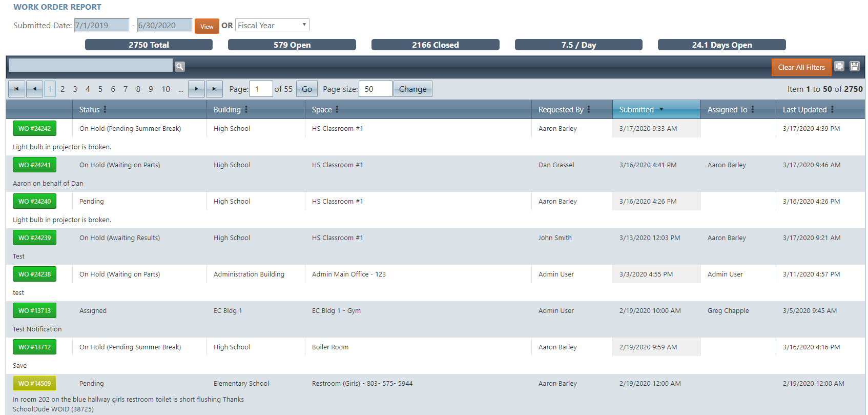Open work order WO #14509
The width and height of the screenshot is (868, 415).
click(x=35, y=383)
